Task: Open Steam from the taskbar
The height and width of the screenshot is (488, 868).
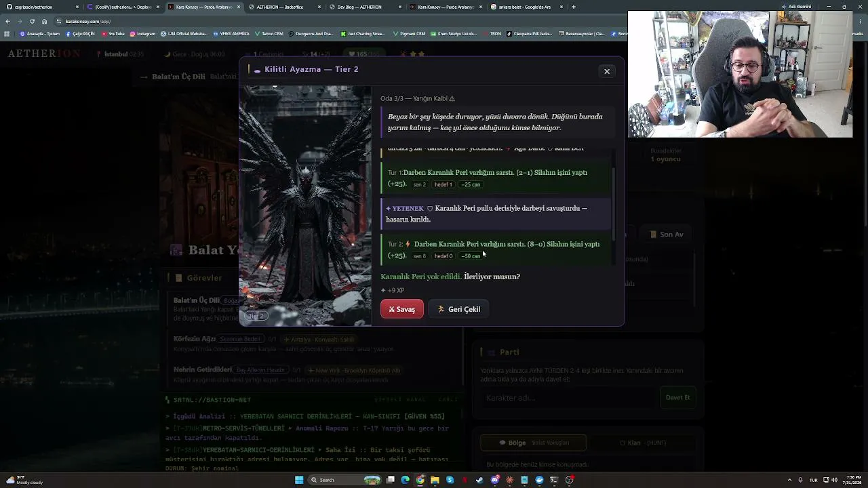Action: [x=480, y=480]
